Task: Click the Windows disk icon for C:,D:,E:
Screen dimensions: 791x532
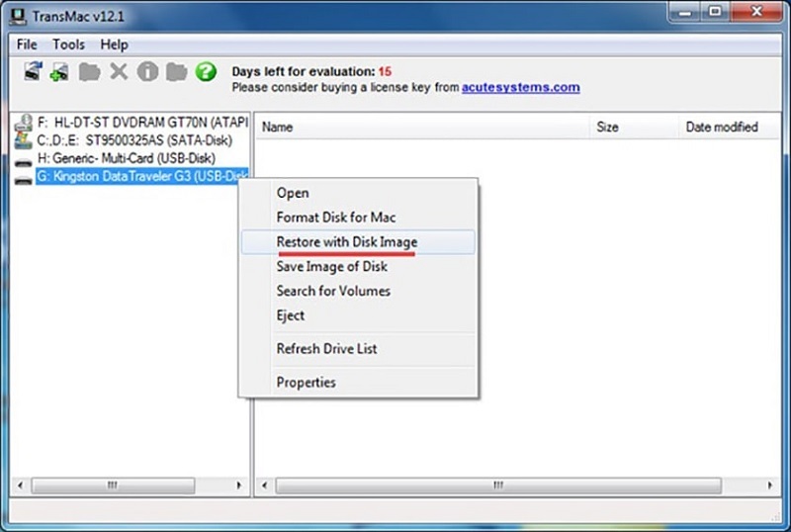Action: coord(24,141)
